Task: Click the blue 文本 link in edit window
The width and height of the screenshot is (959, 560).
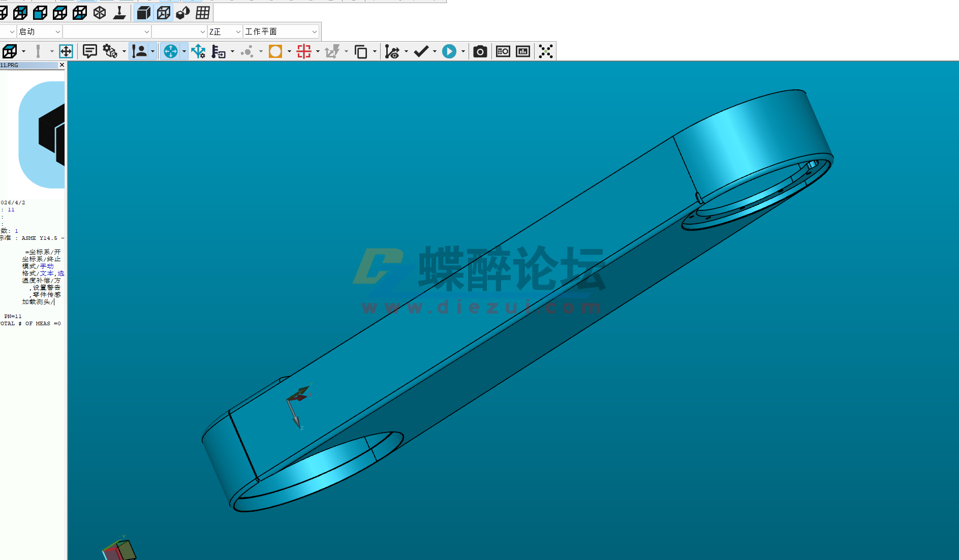Action: pyautogui.click(x=47, y=273)
